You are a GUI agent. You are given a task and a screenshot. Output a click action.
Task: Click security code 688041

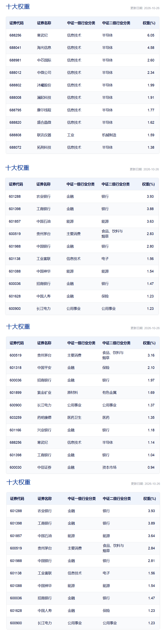[15, 48]
